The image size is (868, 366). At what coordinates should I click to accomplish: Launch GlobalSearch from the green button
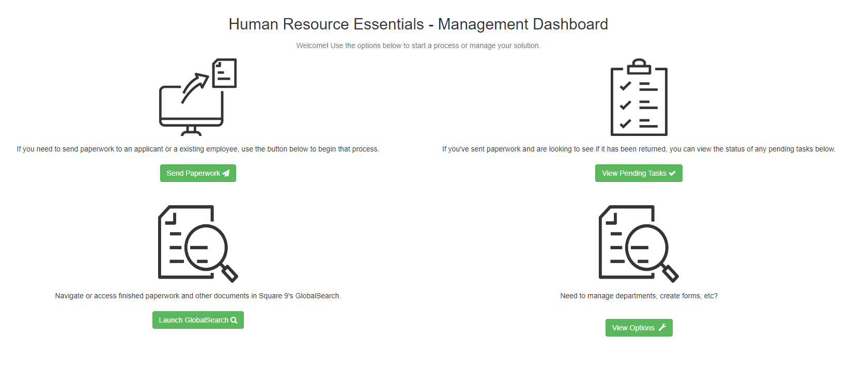(194, 320)
